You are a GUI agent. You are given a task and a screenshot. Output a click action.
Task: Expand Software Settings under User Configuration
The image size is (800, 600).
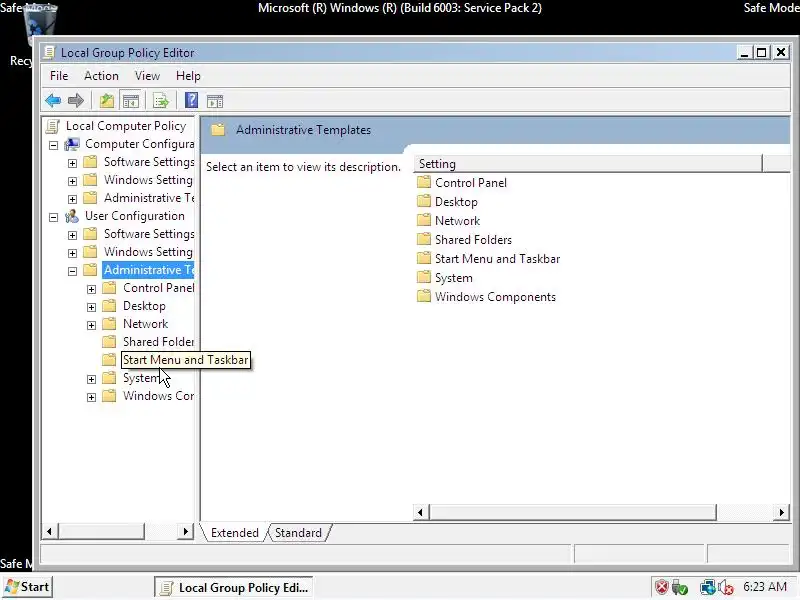[x=72, y=235]
